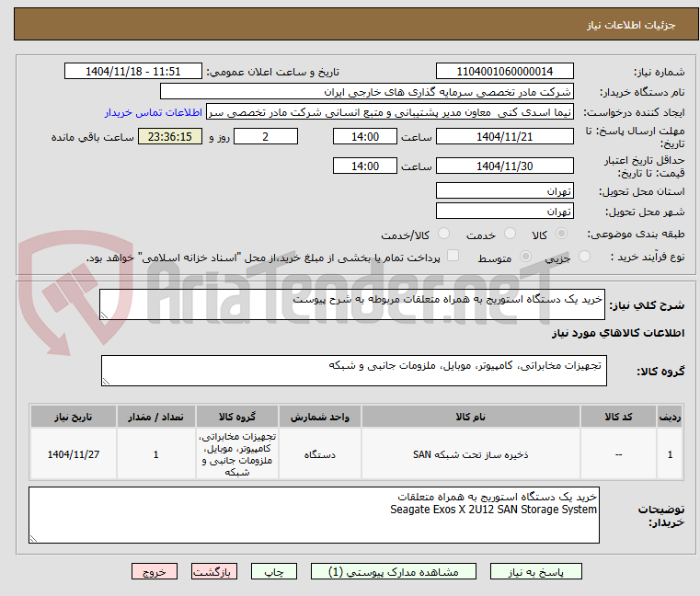Click the تاریخ نیاز column header

(x=74, y=417)
